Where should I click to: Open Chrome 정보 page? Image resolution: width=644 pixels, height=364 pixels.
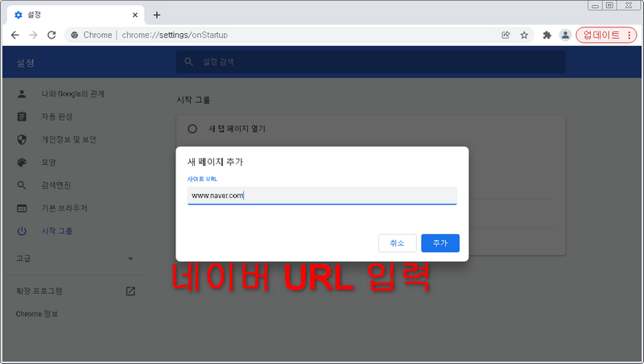click(37, 314)
